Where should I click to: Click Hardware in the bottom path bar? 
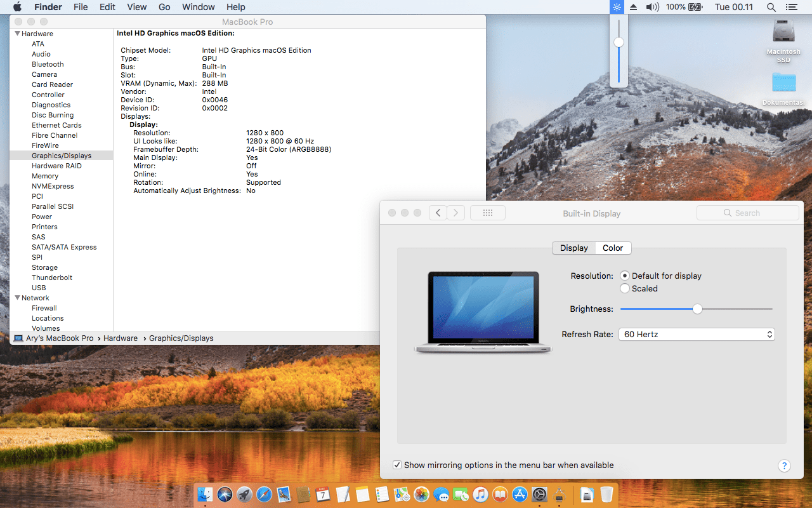click(121, 338)
